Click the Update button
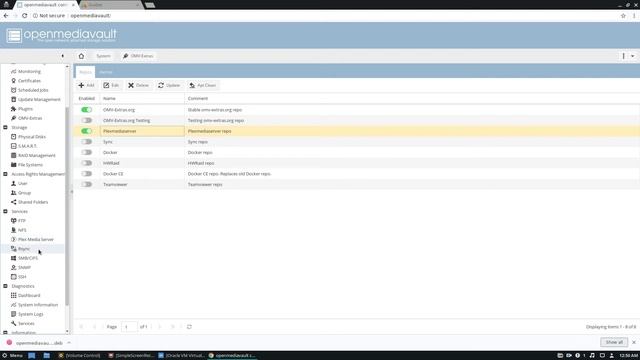Screen dimensions: 640x360 click(x=169, y=85)
